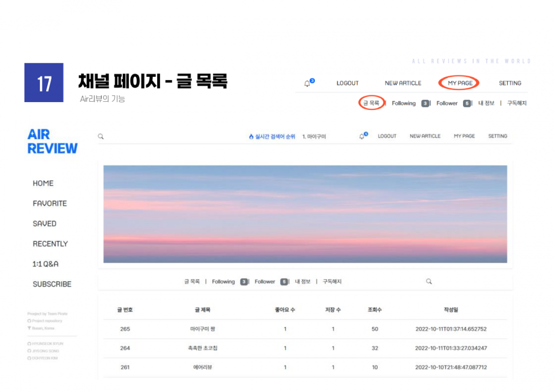Viewport: 555px width, 392px height.
Task: Open RECENTLY in sidebar
Action: [50, 244]
